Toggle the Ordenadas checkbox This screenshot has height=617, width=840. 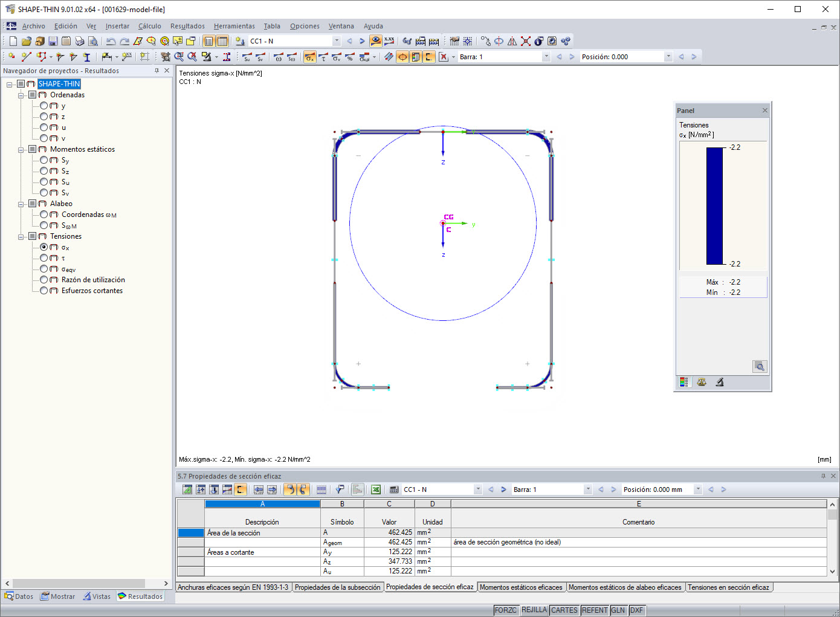[x=33, y=95]
